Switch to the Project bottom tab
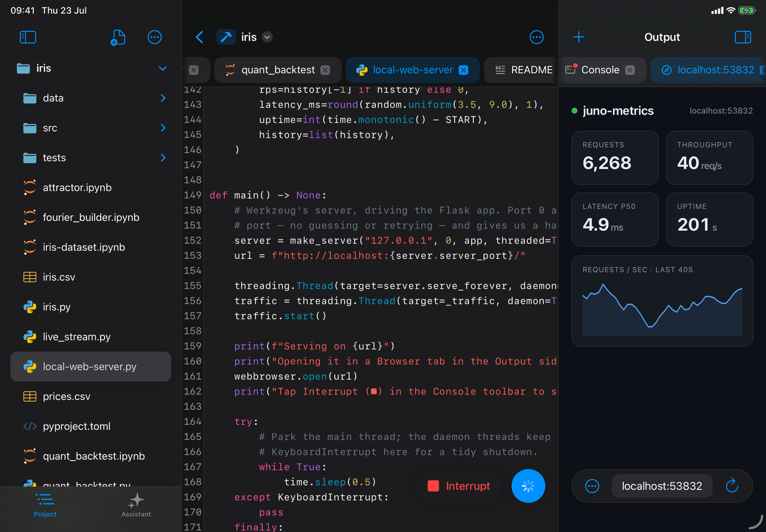This screenshot has width=766, height=532. pos(45,506)
